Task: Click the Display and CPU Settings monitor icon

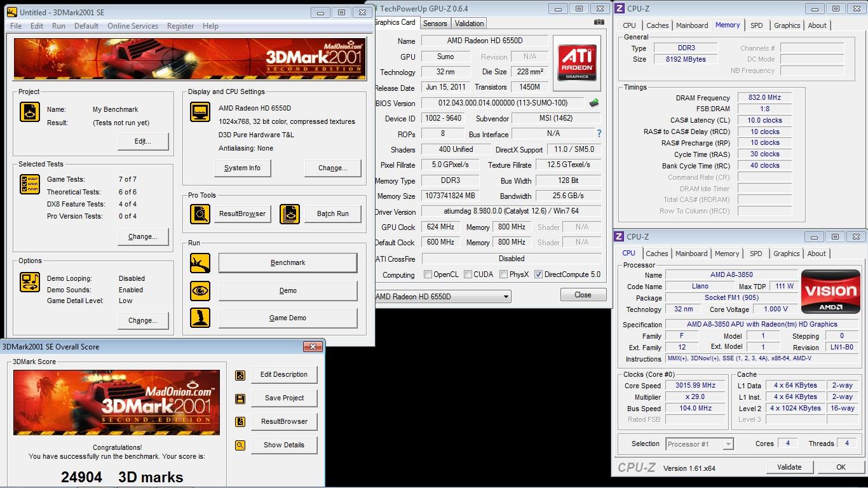Action: tap(200, 112)
